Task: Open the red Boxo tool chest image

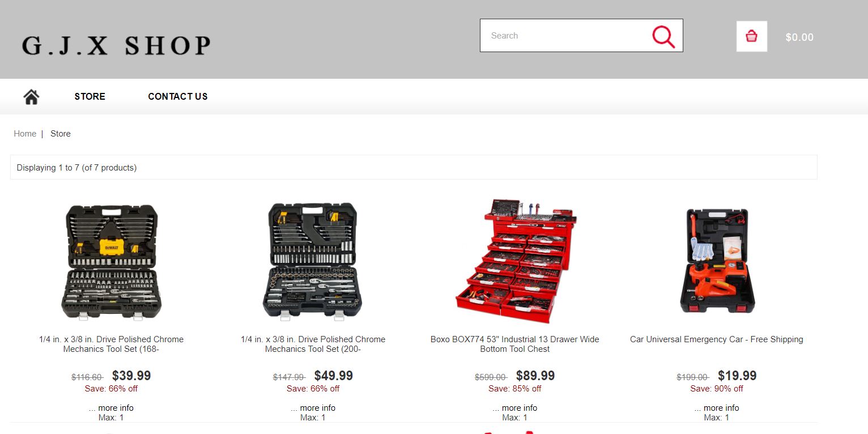Action: coord(515,261)
